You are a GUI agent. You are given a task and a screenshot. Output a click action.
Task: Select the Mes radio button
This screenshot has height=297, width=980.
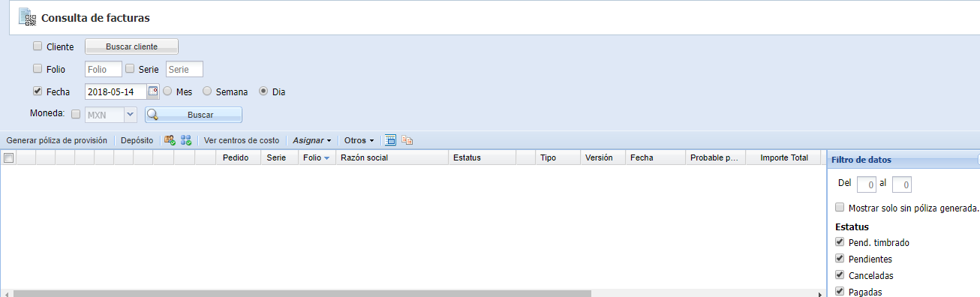pos(167,91)
